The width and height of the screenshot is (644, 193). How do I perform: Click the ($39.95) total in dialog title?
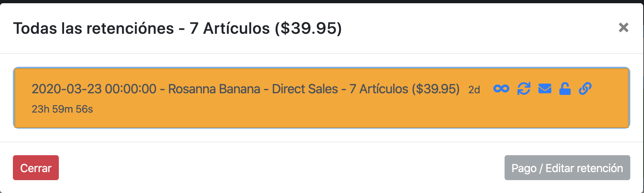click(x=308, y=29)
